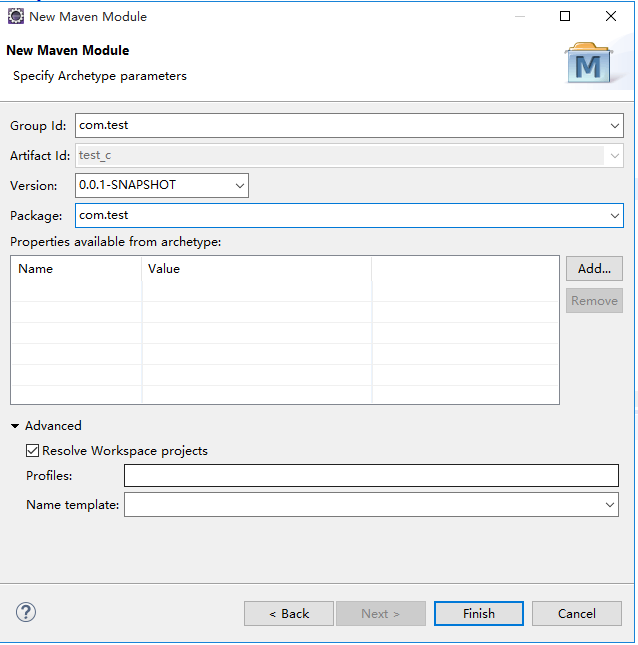Click the Finish button

(x=479, y=613)
